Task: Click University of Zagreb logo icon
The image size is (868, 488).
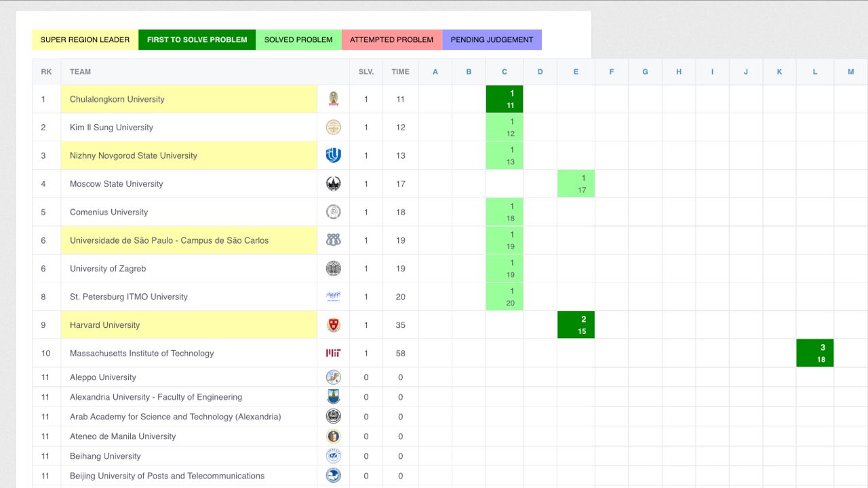Action: [333, 269]
